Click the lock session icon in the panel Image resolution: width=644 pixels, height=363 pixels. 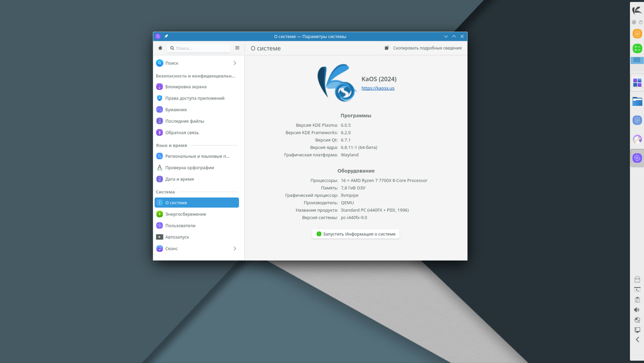pos(634,22)
